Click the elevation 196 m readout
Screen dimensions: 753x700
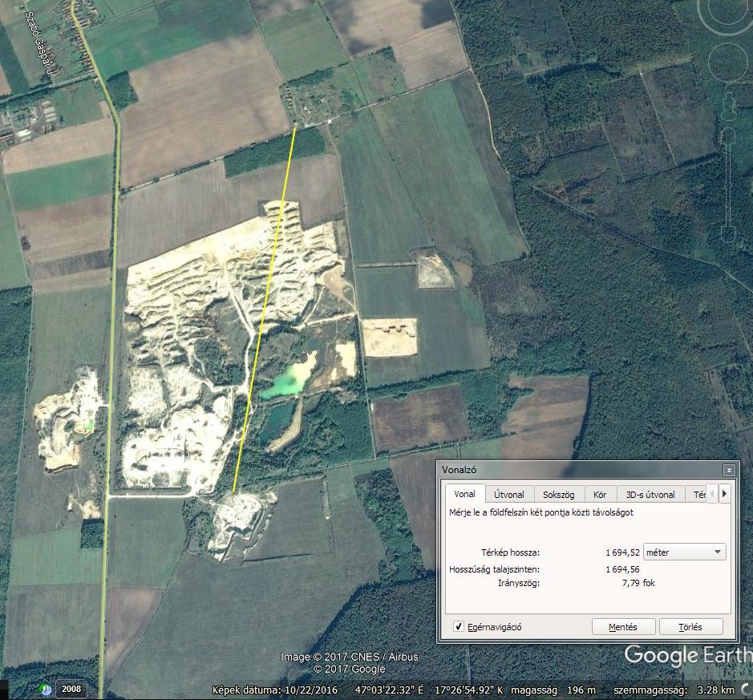(581, 690)
